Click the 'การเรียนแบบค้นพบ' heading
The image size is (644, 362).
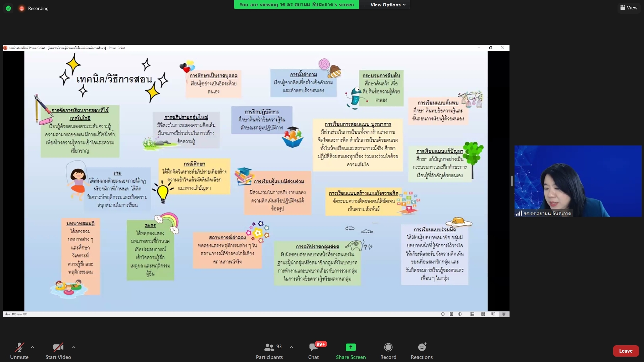[x=438, y=103]
